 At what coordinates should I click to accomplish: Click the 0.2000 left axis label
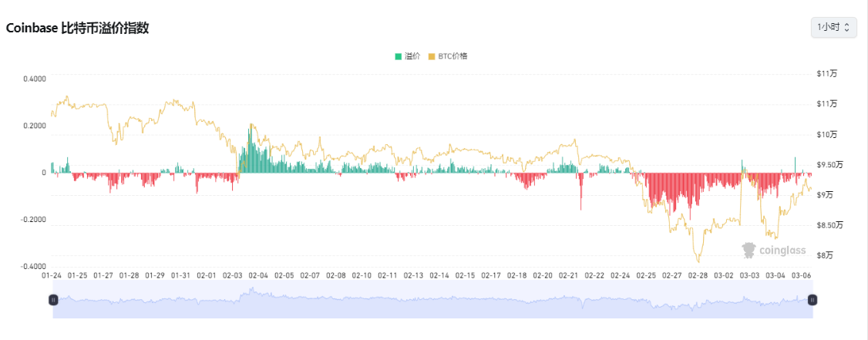(x=35, y=126)
